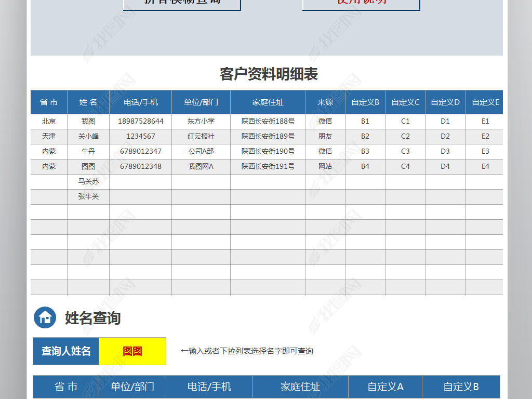
Task: Select the 红云报社 unit cell
Action: point(202,136)
